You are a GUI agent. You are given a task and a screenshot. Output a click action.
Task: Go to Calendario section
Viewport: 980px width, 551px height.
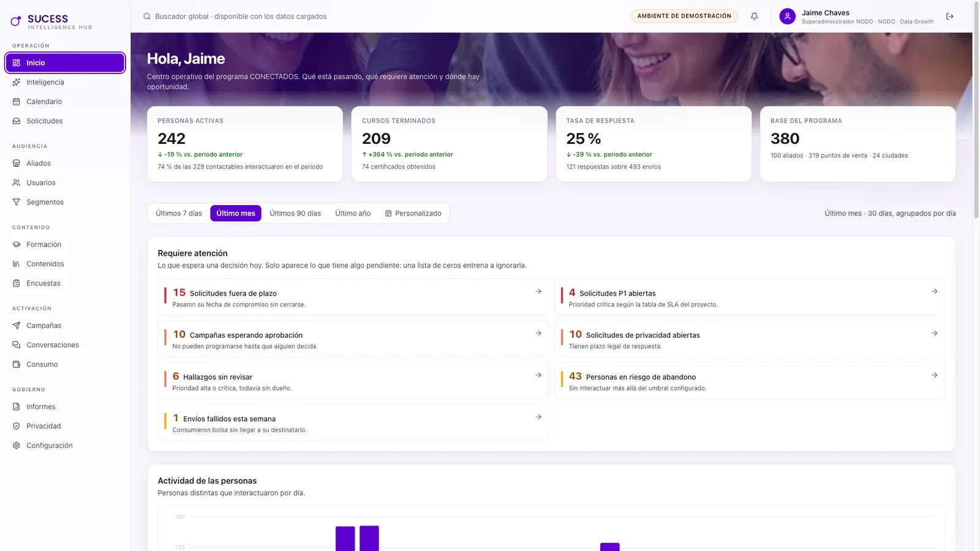(65, 102)
